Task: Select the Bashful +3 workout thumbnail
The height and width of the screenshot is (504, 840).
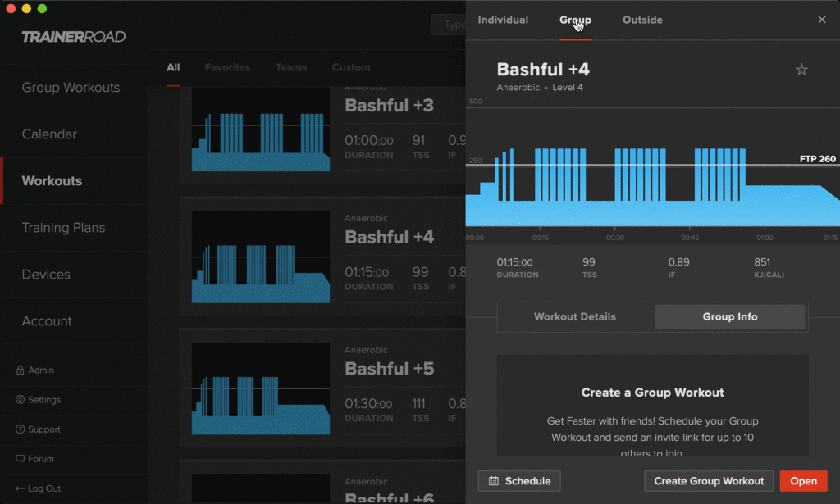Action: coord(260,131)
